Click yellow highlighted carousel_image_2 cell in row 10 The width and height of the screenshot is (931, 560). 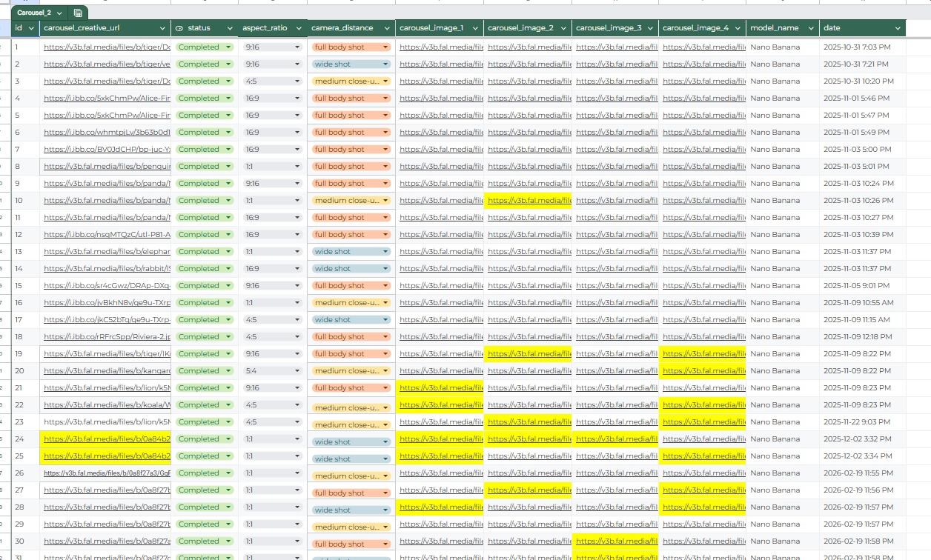point(529,200)
